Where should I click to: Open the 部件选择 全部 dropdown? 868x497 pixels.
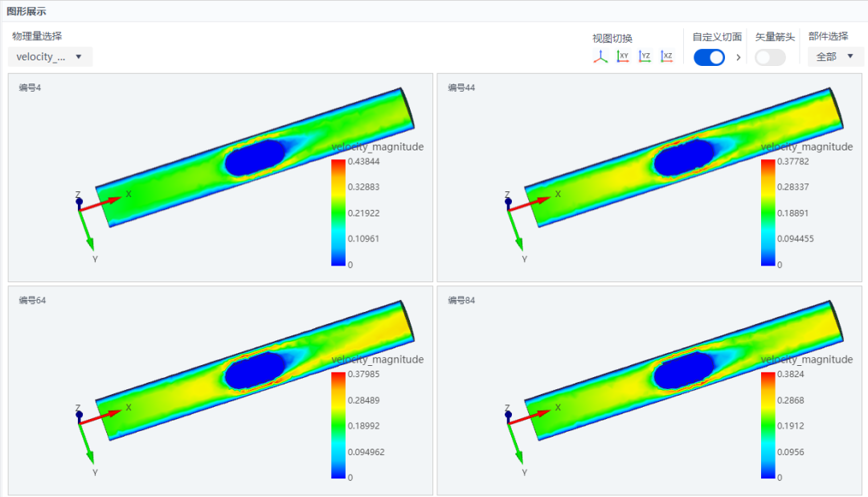click(835, 56)
